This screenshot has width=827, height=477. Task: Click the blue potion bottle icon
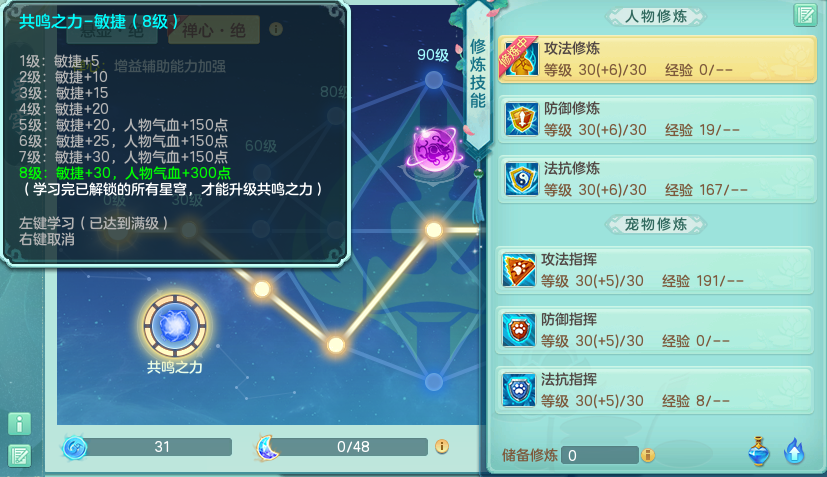(x=758, y=451)
